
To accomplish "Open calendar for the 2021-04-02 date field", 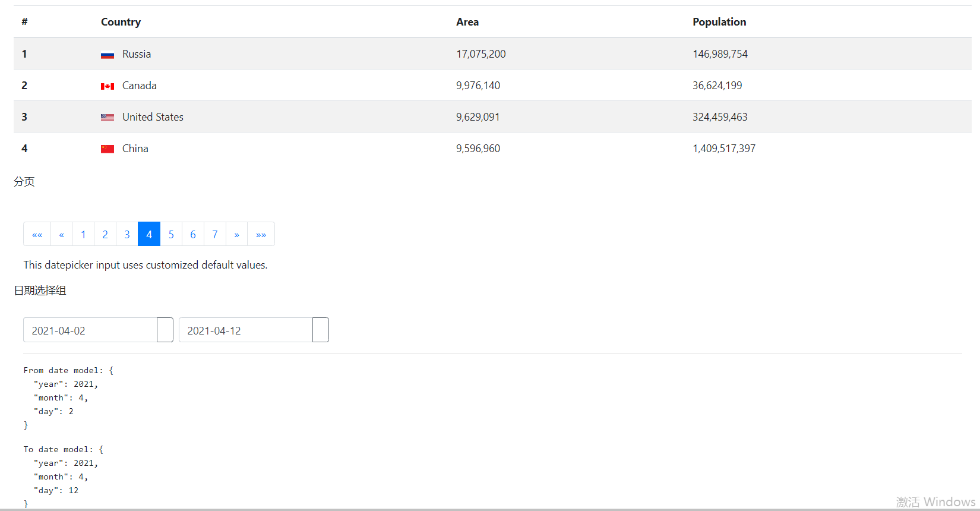I will click(165, 330).
